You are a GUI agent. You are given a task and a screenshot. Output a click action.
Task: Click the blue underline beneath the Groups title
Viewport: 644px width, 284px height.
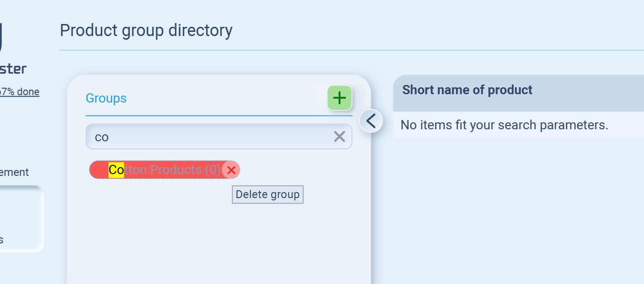click(219, 115)
